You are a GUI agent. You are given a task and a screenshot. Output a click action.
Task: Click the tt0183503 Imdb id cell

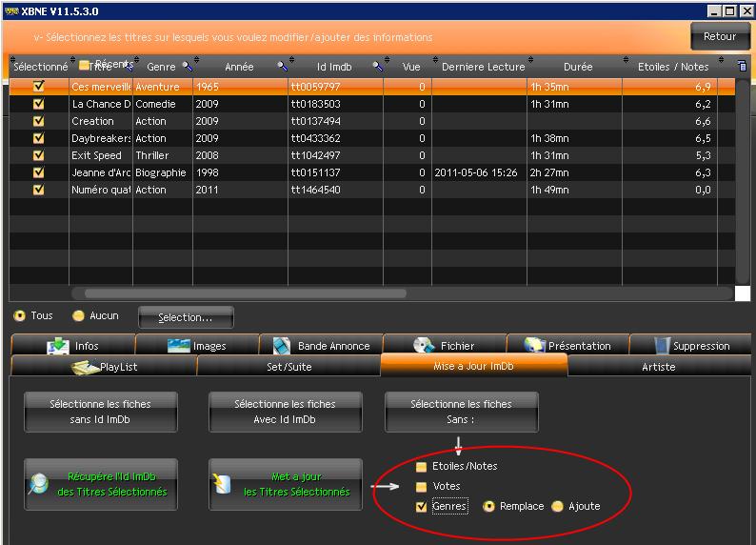pos(335,104)
